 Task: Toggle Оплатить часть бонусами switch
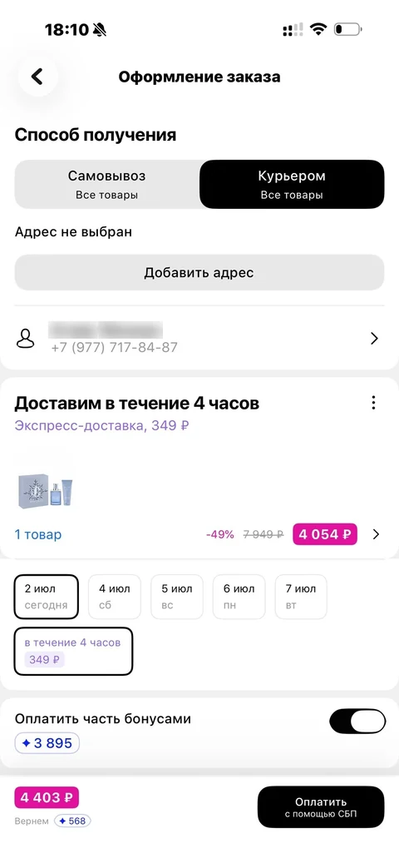point(357,722)
